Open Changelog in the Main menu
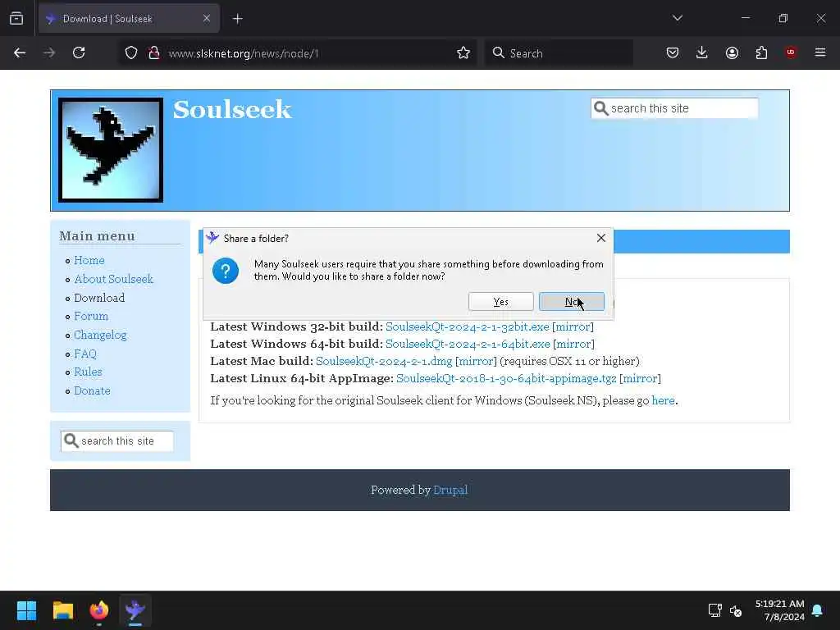Viewport: 840px width, 630px height. tap(100, 335)
